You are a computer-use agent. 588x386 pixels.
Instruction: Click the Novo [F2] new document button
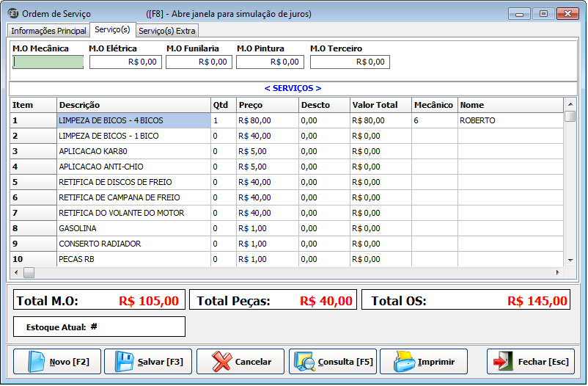click(x=57, y=362)
